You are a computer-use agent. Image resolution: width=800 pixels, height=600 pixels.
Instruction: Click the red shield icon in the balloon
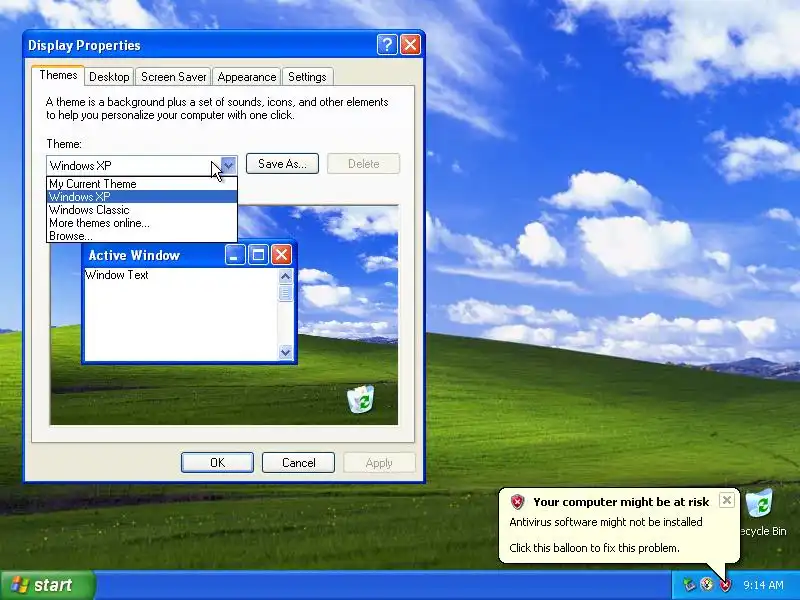[517, 502]
